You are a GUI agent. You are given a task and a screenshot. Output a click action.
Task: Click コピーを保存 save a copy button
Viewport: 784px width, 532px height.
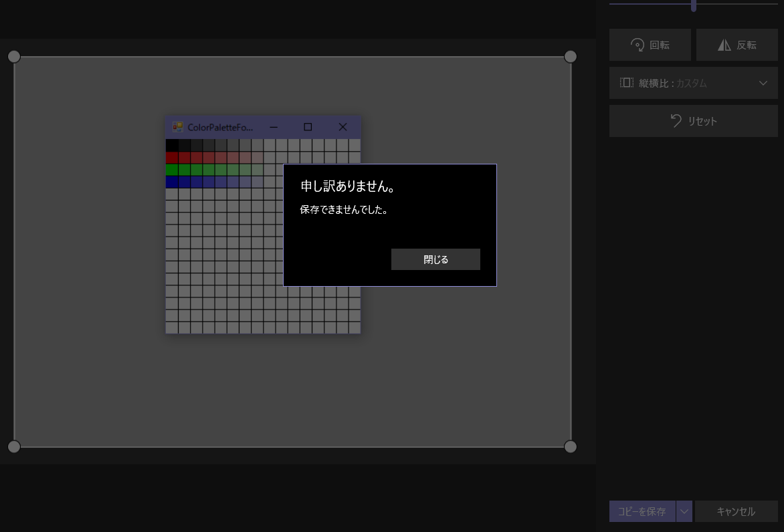click(642, 511)
